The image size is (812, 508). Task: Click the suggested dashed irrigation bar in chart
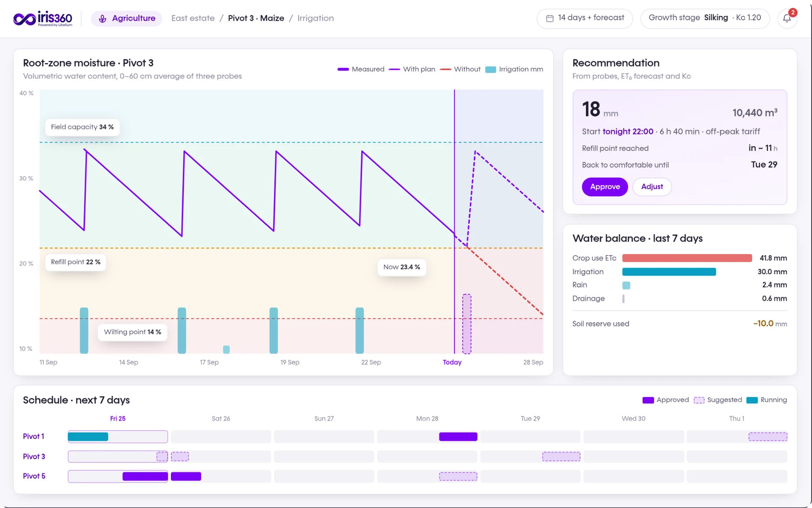click(466, 324)
